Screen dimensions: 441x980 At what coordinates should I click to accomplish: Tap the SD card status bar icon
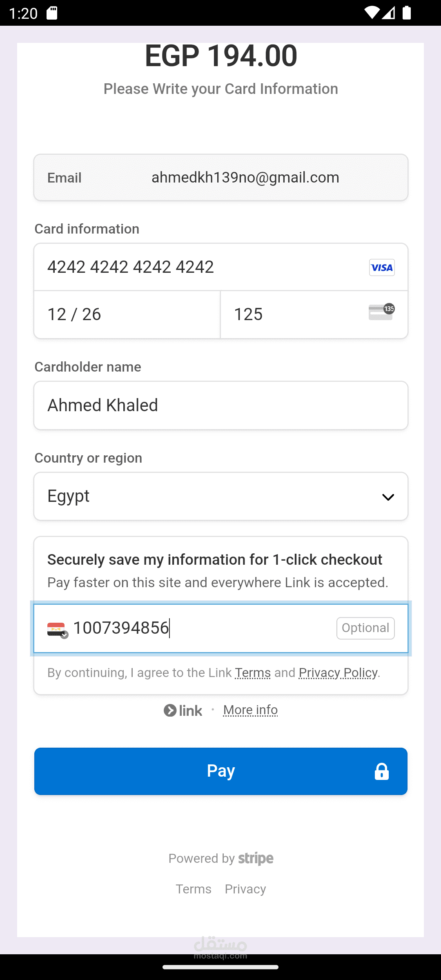pos(52,13)
